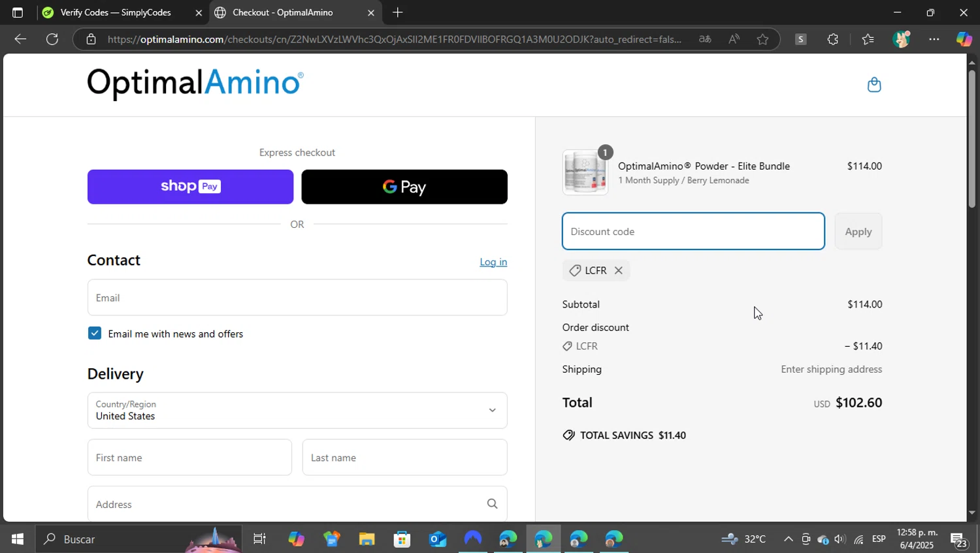Viewport: 980px width, 553px height.
Task: Open the volume speaker tray icon
Action: pyautogui.click(x=840, y=539)
